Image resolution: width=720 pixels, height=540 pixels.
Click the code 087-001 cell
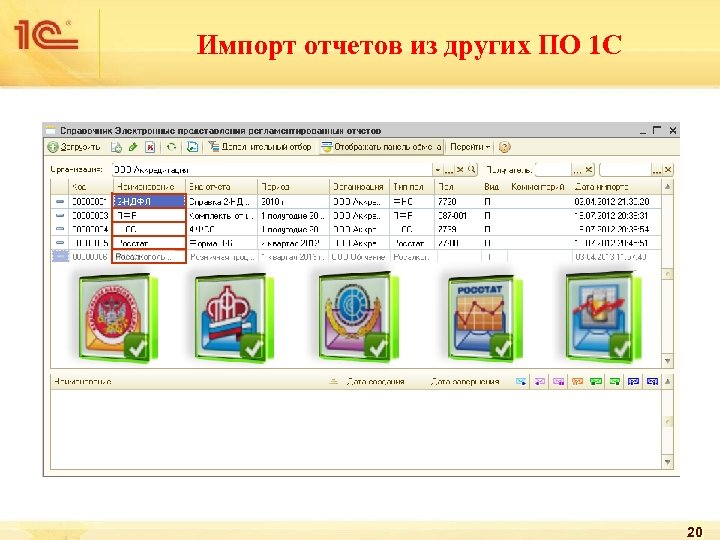(458, 215)
